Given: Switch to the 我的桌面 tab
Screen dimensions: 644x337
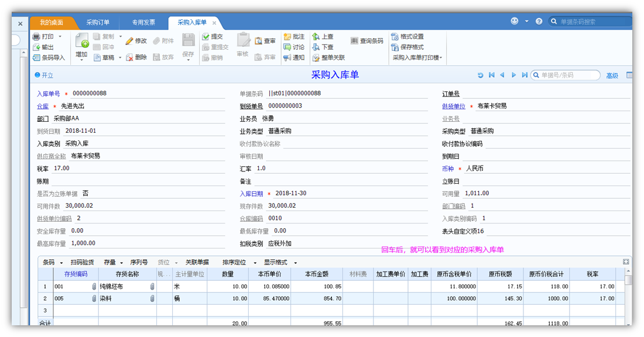Looking at the screenshot, I should pyautogui.click(x=52, y=23).
